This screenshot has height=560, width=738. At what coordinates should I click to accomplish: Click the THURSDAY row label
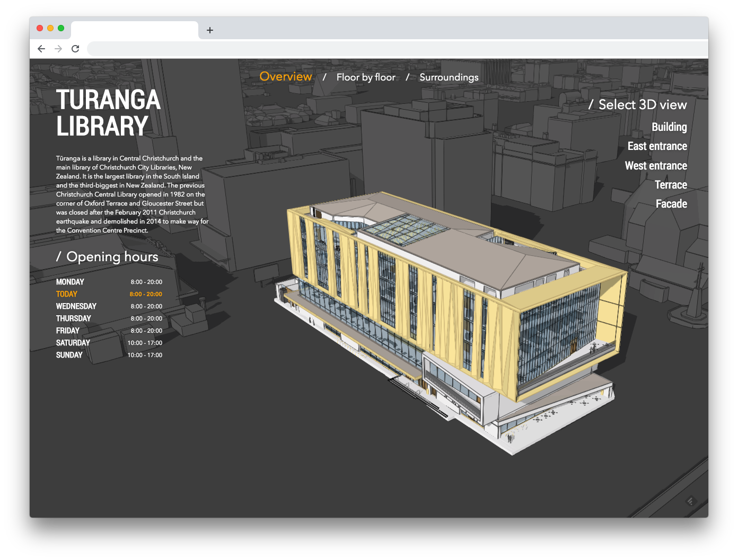[74, 318]
